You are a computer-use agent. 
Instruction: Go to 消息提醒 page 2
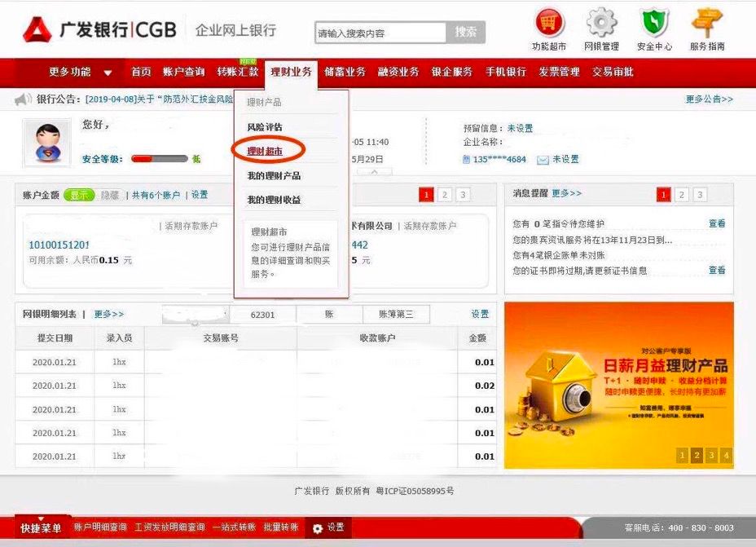[682, 195]
